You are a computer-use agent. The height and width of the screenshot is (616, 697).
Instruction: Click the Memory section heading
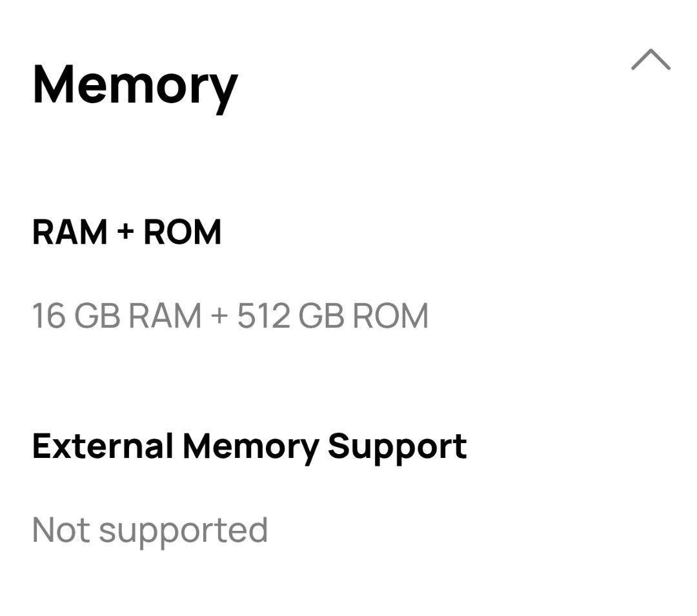[135, 85]
